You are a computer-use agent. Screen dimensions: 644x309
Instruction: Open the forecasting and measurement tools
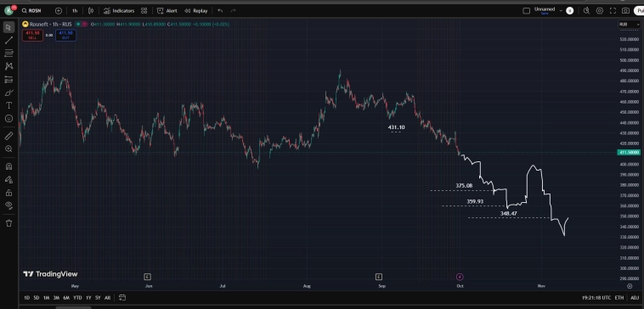click(8, 79)
